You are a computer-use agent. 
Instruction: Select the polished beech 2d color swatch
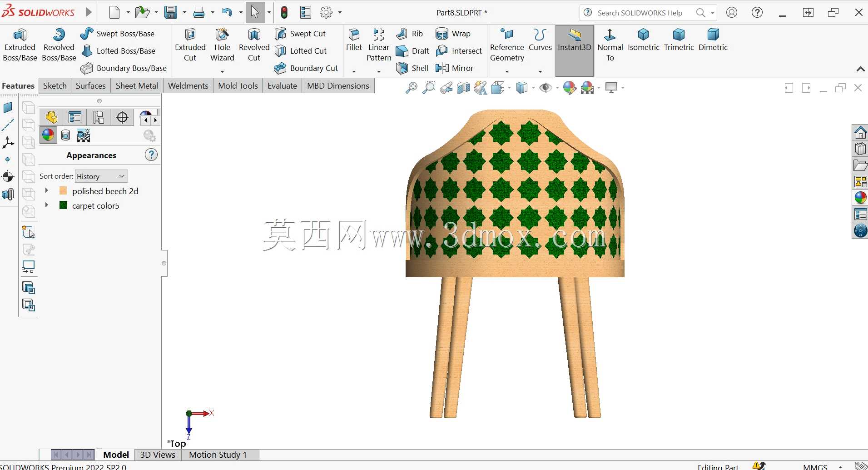[63, 191]
